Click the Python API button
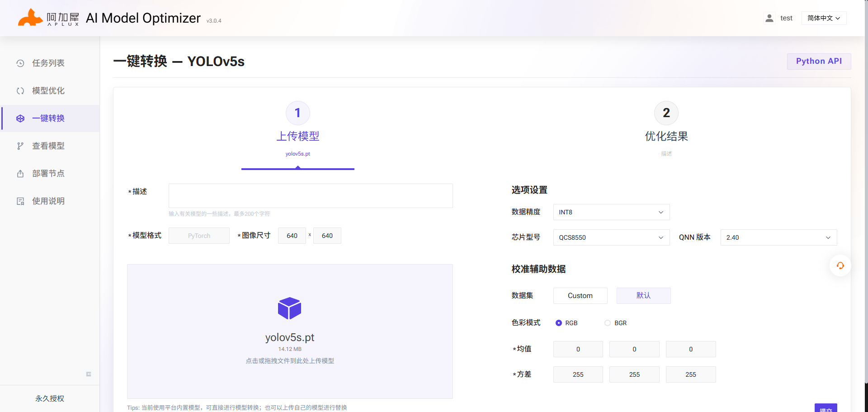Viewport: 868px width, 412px height. [x=819, y=62]
